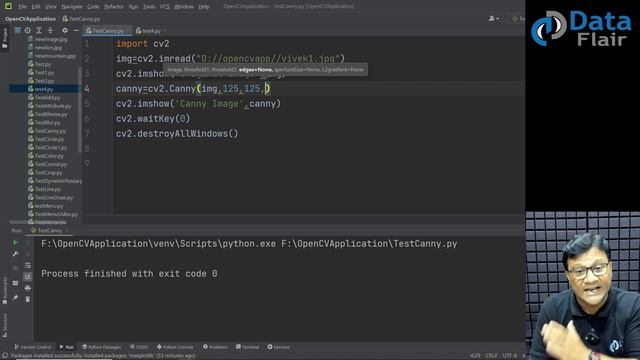This screenshot has height=360, width=640.
Task: Click TestCanny.py breadcrumb in navigation bar
Action: [81, 19]
